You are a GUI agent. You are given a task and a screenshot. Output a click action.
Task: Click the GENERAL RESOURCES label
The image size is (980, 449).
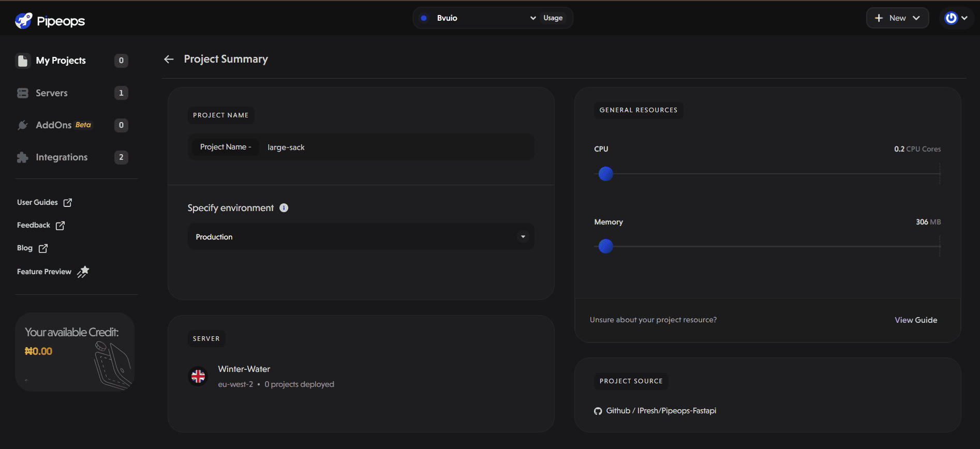pyautogui.click(x=639, y=110)
